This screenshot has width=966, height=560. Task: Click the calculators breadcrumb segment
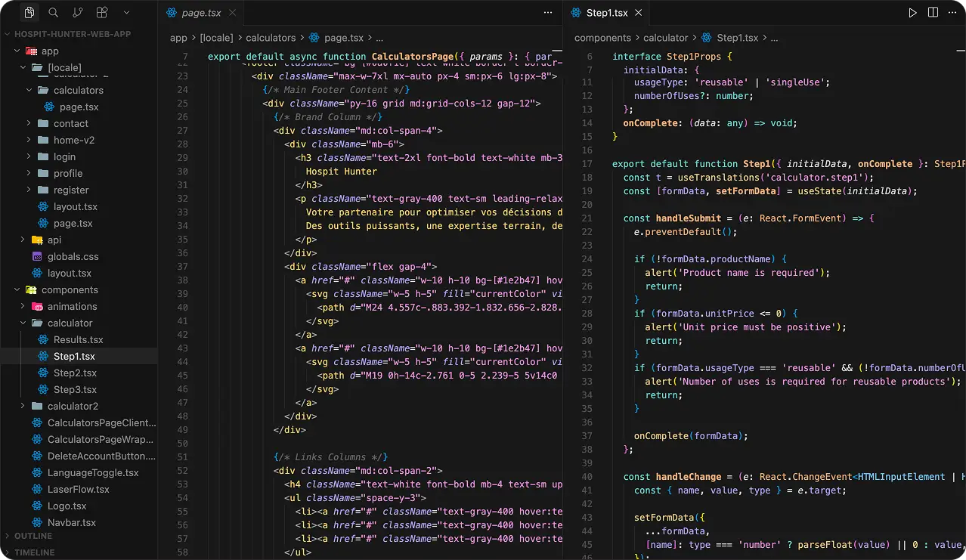[x=271, y=38]
